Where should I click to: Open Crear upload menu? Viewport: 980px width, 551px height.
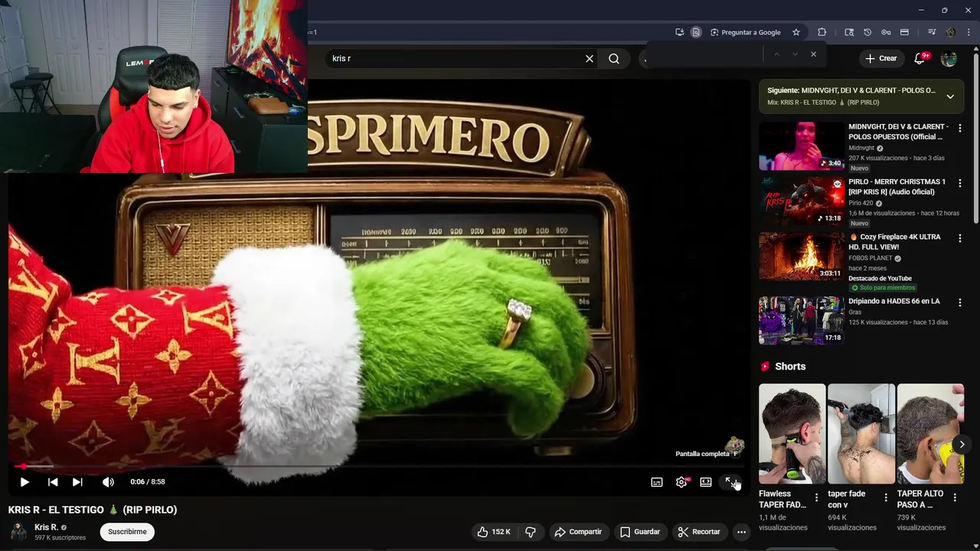881,58
